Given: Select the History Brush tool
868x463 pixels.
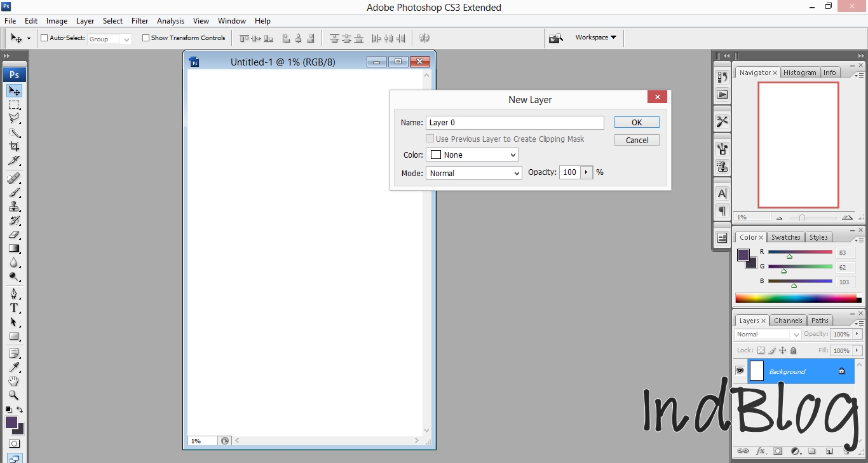Looking at the screenshot, I should coord(14,220).
